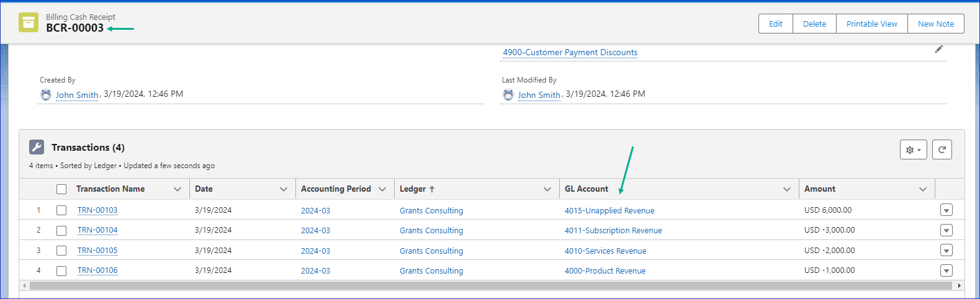Click the Edit button

coord(775,24)
